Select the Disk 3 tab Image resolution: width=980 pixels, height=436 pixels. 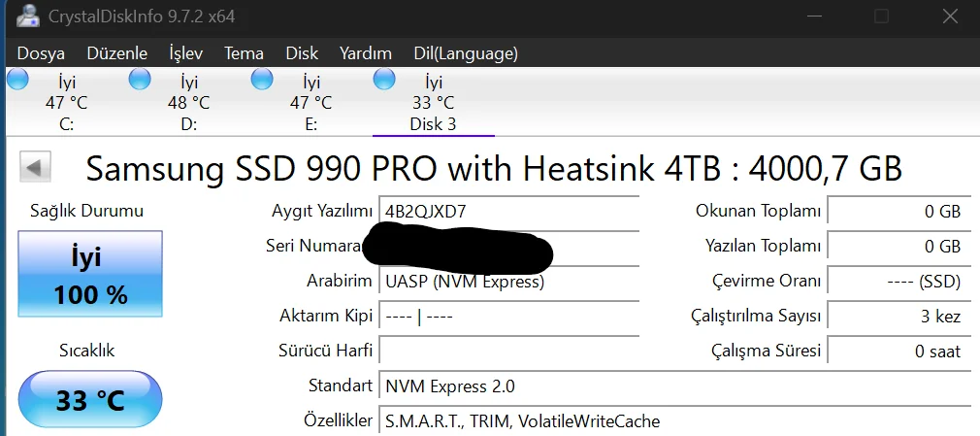coord(433,103)
